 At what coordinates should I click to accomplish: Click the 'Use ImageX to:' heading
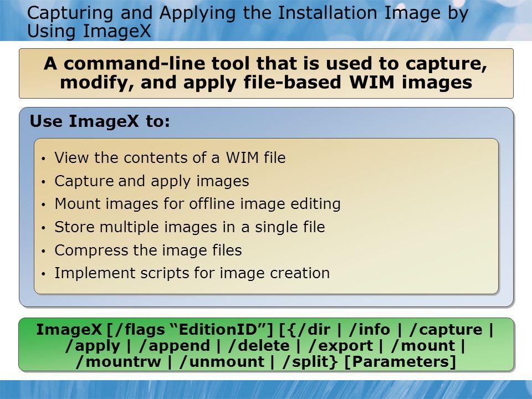click(x=100, y=121)
